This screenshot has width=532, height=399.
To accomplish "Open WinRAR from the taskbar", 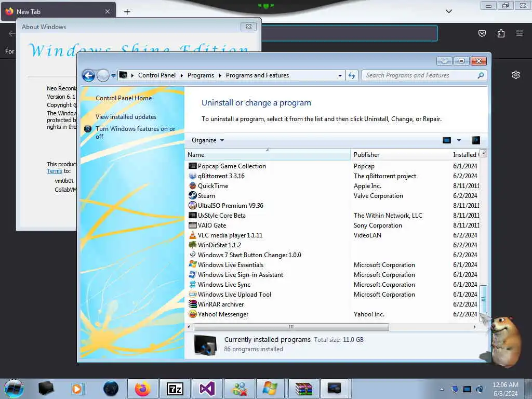I will (303, 389).
